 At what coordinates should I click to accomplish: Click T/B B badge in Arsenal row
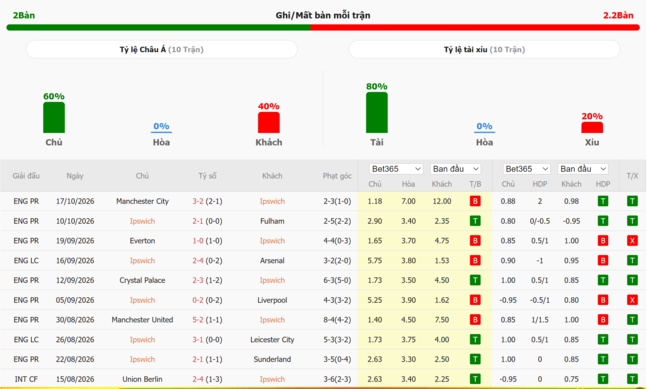pyautogui.click(x=475, y=260)
